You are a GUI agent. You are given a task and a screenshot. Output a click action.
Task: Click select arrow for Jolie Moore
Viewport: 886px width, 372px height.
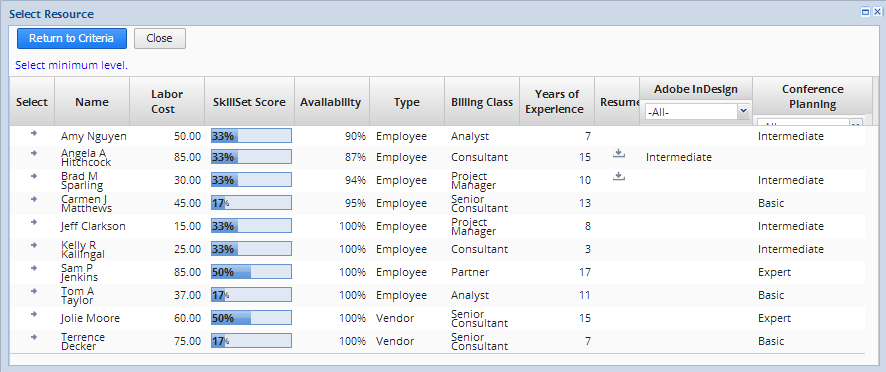point(33,314)
